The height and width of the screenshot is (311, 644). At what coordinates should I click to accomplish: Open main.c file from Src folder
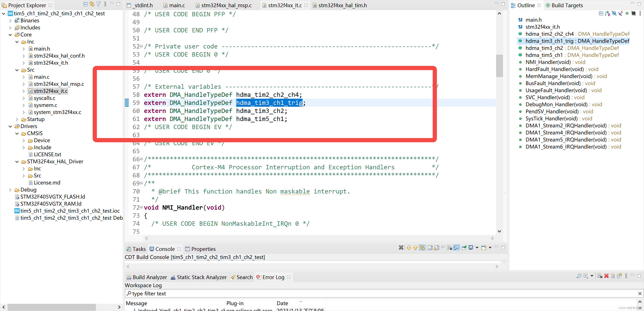click(41, 77)
